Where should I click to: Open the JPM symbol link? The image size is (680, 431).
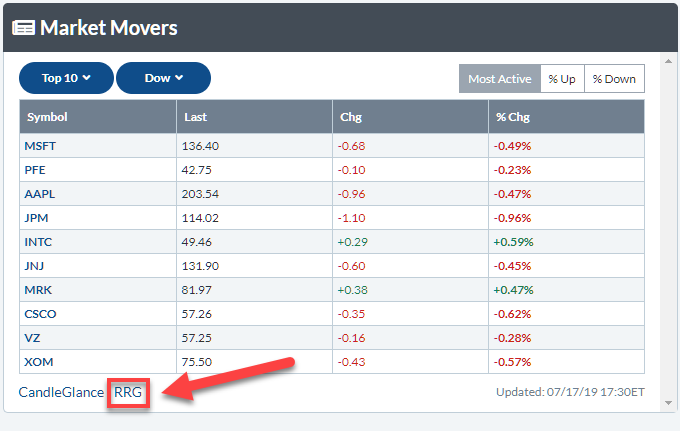pyautogui.click(x=36, y=218)
